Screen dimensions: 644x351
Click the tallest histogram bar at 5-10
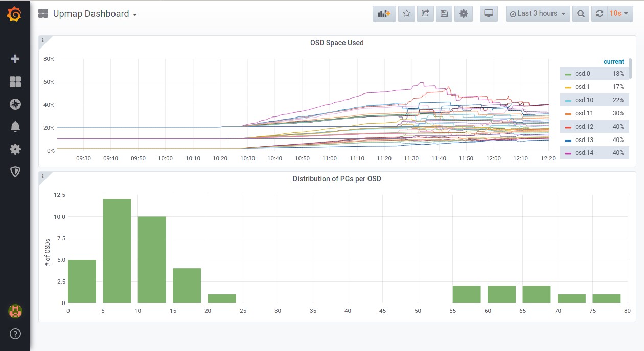117,251
